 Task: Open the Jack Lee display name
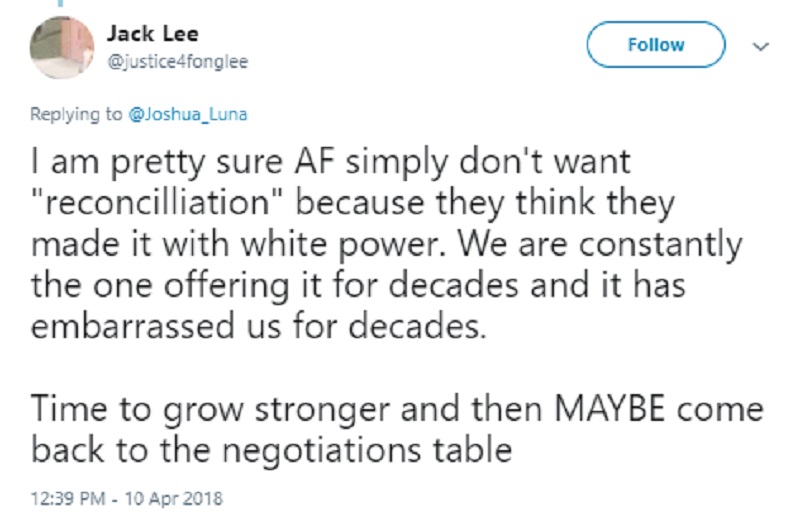(153, 34)
